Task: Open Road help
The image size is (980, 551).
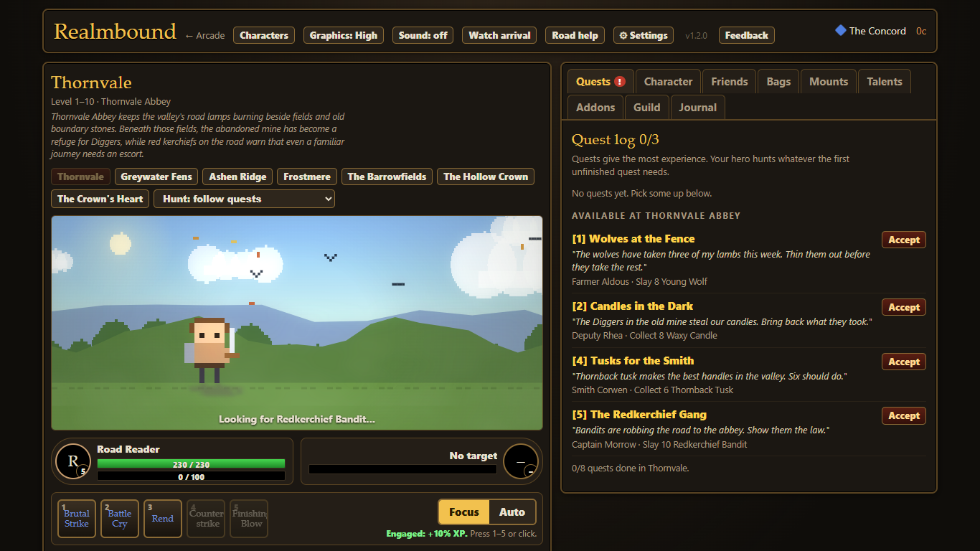Action: [x=575, y=35]
